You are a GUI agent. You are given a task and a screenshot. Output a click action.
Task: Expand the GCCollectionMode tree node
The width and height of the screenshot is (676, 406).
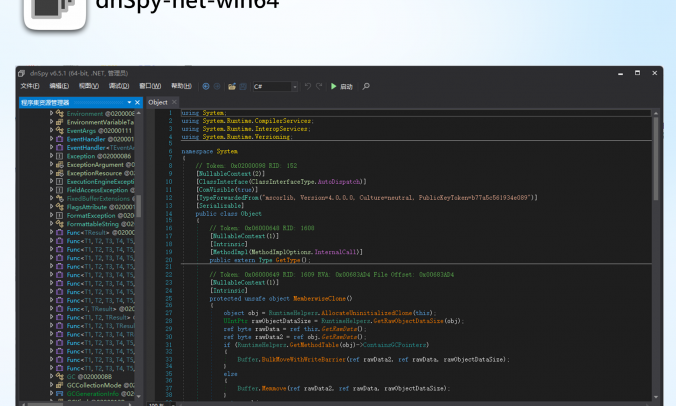pyautogui.click(x=51, y=385)
